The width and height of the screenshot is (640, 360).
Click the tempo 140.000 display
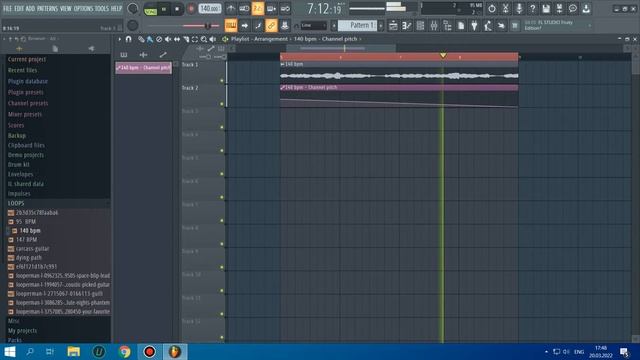pyautogui.click(x=210, y=9)
